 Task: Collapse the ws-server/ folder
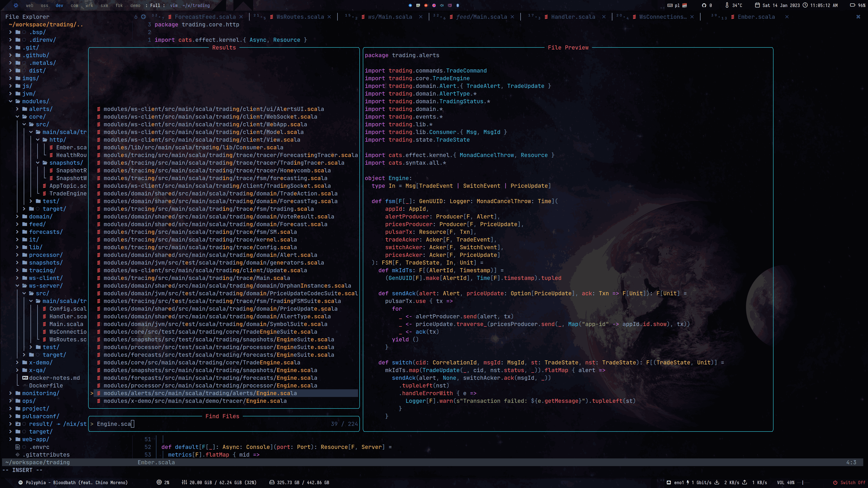[x=17, y=286]
